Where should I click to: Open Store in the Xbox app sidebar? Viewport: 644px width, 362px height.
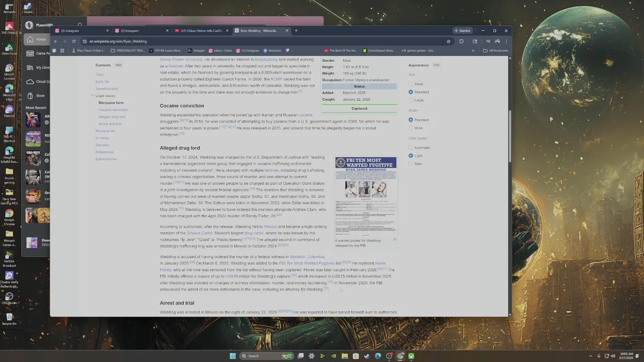click(x=36, y=96)
